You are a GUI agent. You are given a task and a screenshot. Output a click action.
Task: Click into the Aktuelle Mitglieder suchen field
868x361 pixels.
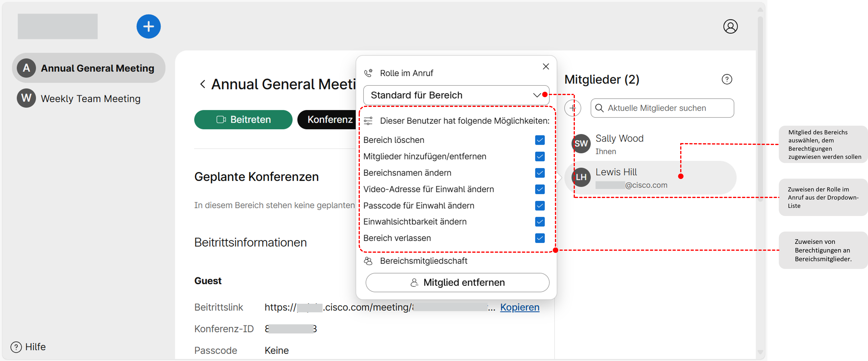coord(657,108)
